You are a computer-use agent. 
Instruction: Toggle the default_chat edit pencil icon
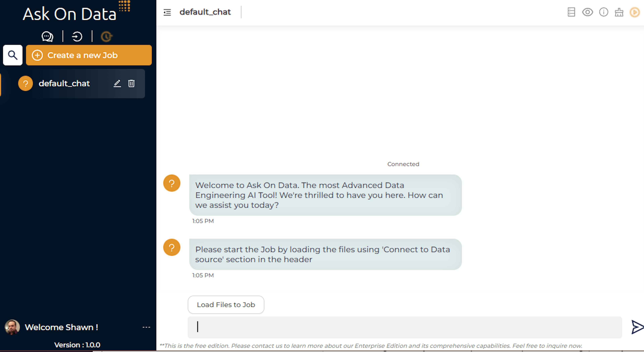[117, 84]
